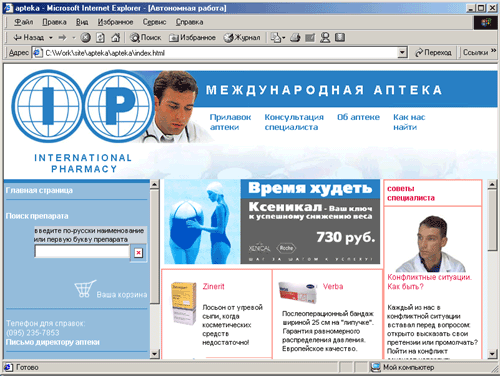
Task: Click left frame scrollbar down arrow
Action: tap(155, 354)
